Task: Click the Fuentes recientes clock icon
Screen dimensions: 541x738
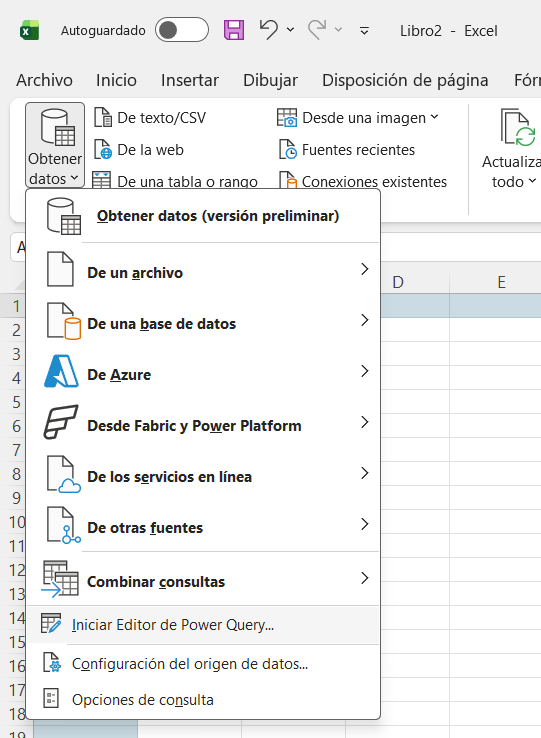Action: click(288, 150)
